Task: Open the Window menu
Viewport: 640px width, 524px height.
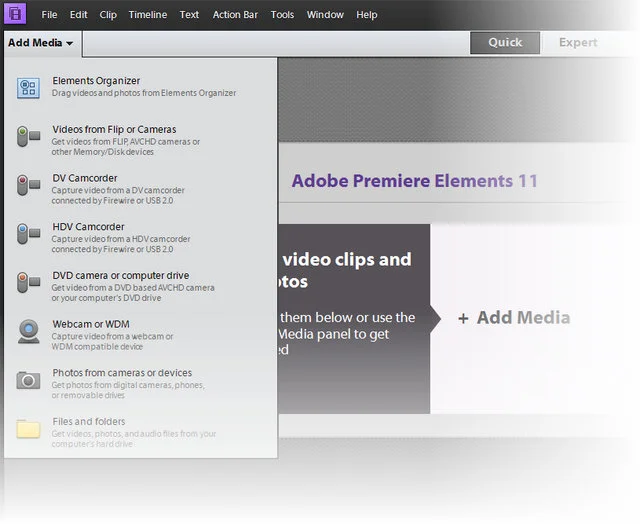Action: [325, 15]
